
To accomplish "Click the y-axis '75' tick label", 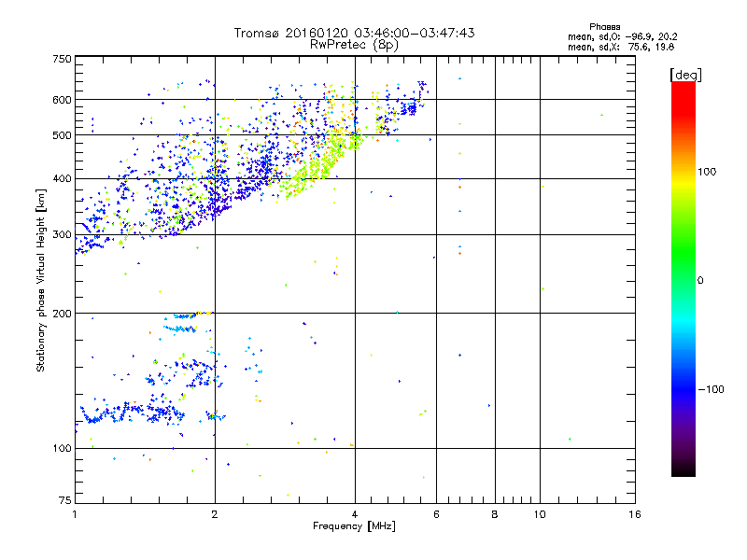I will point(65,500).
